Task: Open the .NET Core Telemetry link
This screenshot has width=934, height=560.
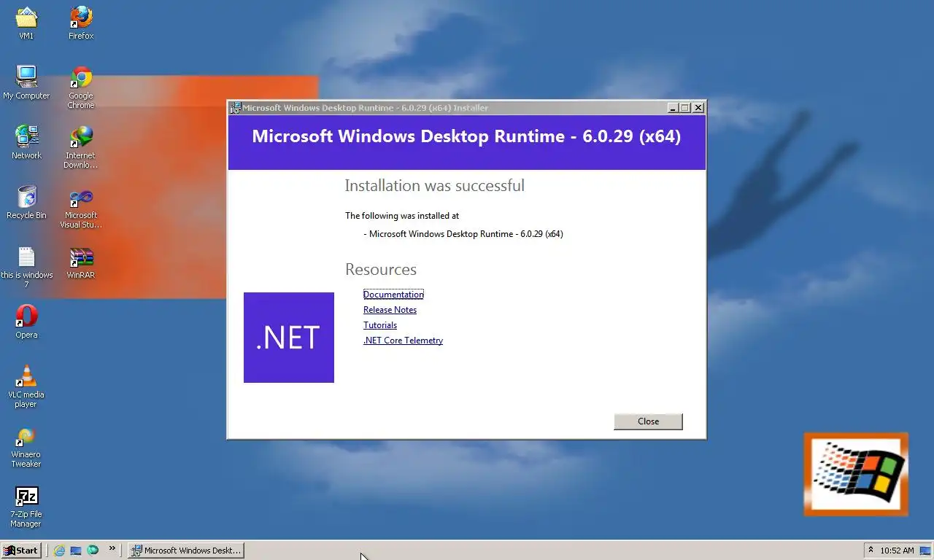Action: point(404,341)
